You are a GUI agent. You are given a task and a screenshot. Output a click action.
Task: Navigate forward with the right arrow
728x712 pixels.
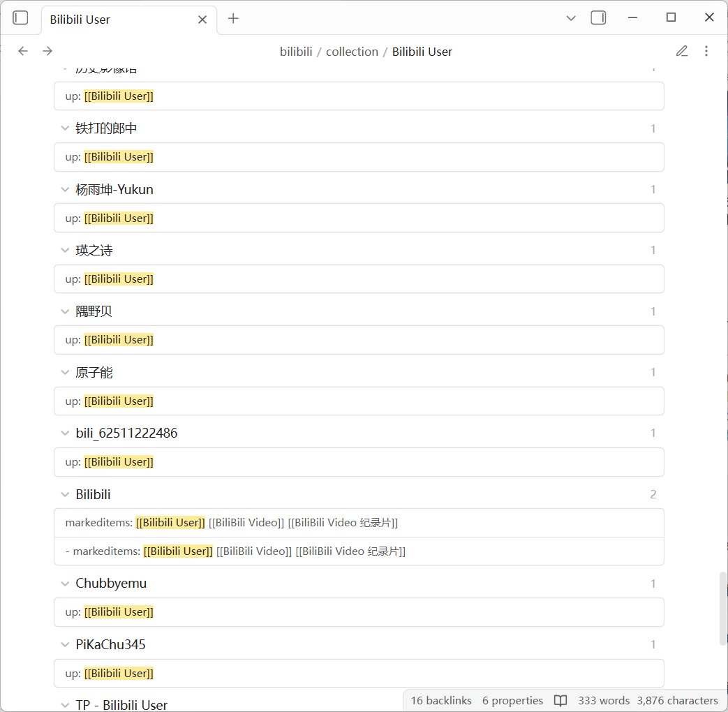coord(47,51)
